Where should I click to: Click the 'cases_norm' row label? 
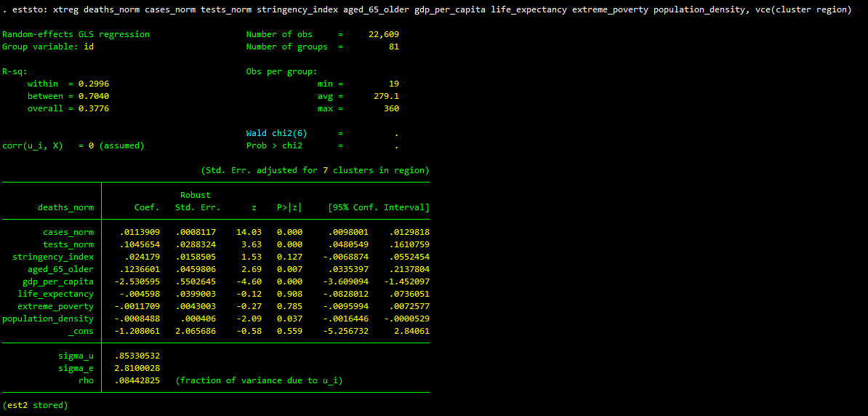(68, 232)
